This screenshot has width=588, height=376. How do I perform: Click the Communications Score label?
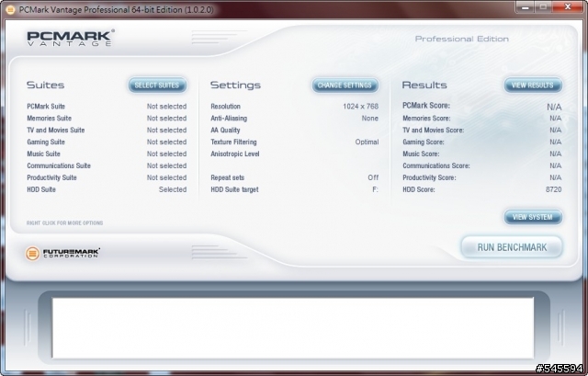click(436, 165)
